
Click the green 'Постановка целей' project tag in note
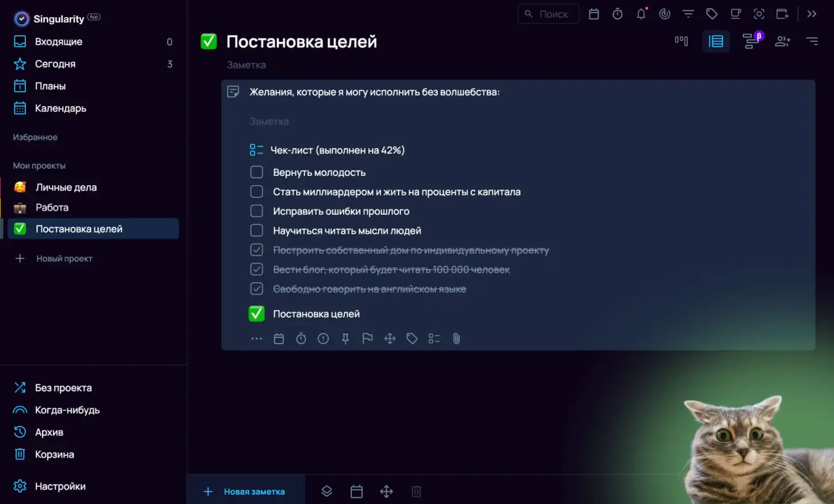click(x=304, y=314)
